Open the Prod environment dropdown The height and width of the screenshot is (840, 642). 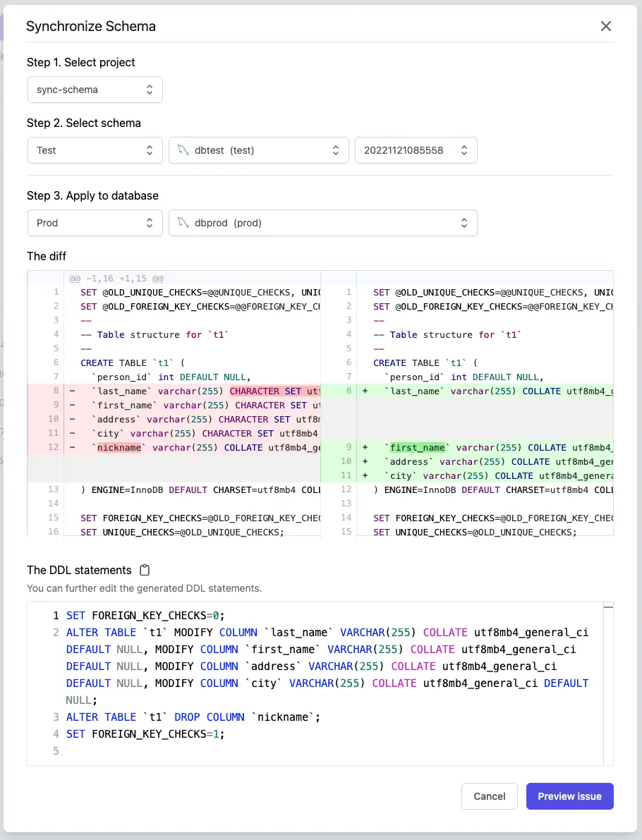(x=95, y=223)
